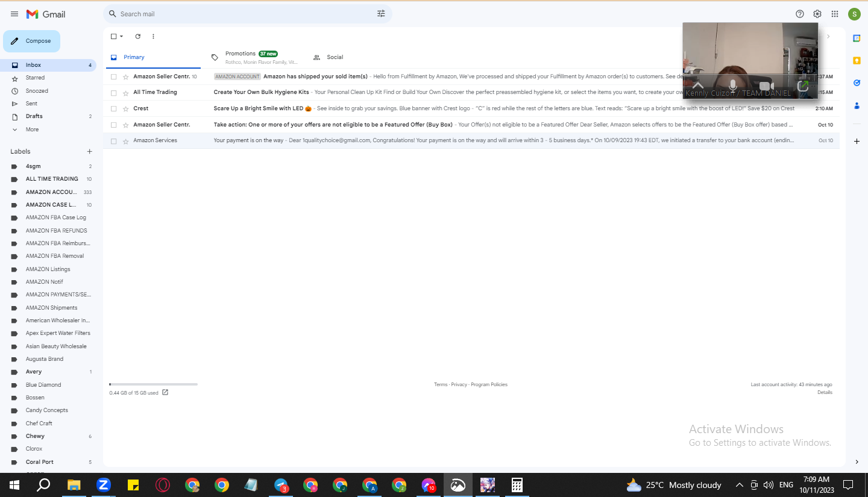Open Google Keep in the side panel
This screenshot has height=497, width=868.
pos(857,60)
